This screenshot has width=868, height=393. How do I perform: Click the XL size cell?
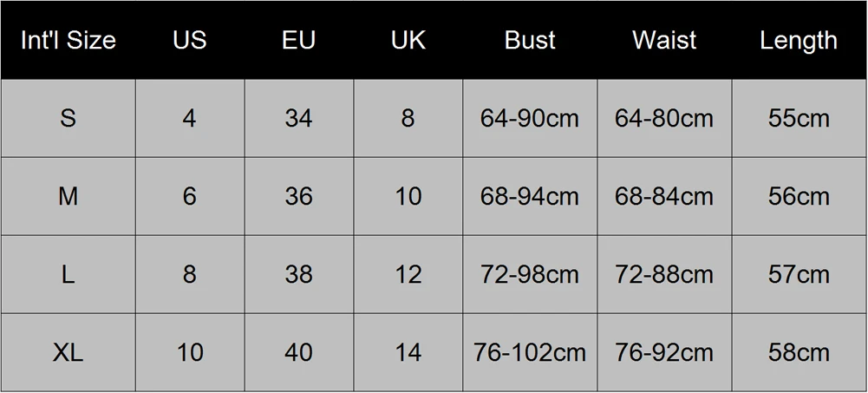(69, 352)
